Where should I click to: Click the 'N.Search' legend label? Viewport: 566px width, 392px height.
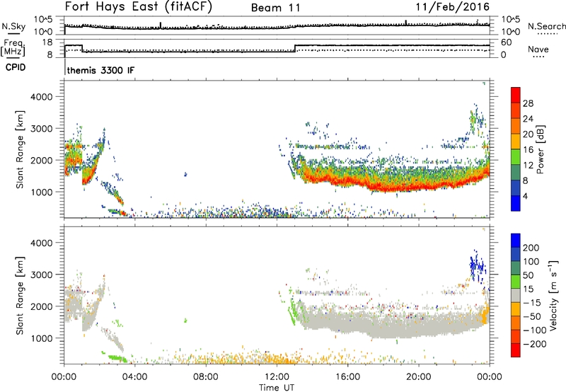pos(546,26)
